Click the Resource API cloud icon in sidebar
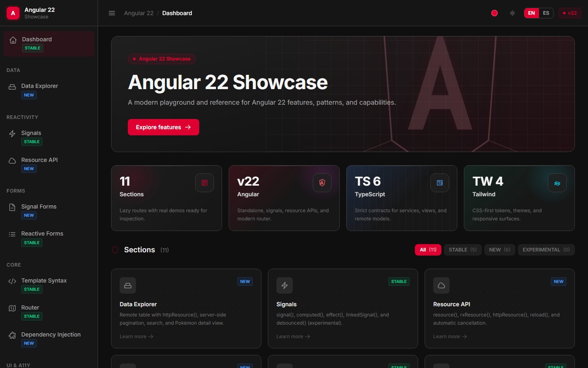The height and width of the screenshot is (368, 588). pos(12,161)
